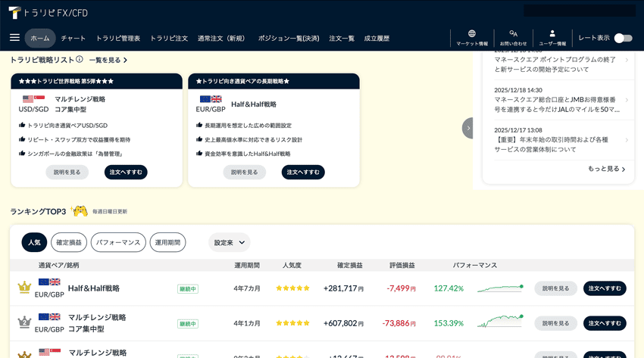Viewport: 644px width, 358px height.
Task: Select the 人気 ranking filter
Action: pos(34,242)
